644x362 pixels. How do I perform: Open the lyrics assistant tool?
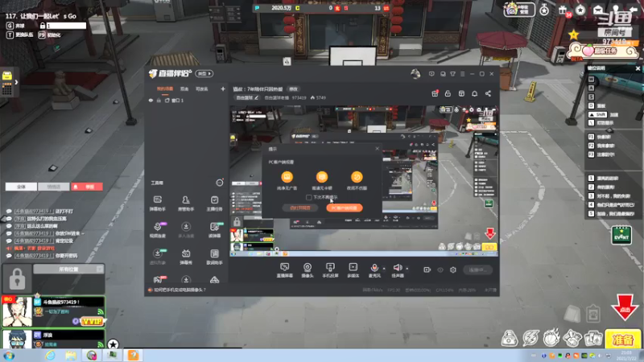click(214, 257)
